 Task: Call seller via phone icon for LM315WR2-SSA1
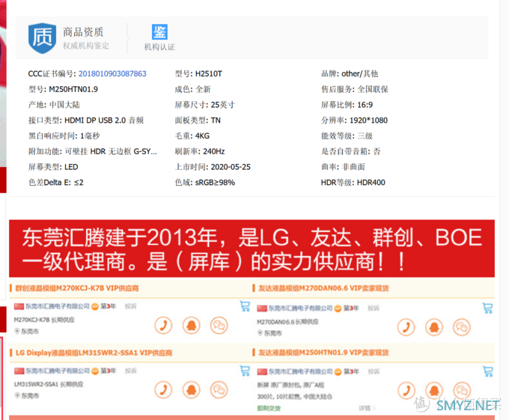coord(163,389)
